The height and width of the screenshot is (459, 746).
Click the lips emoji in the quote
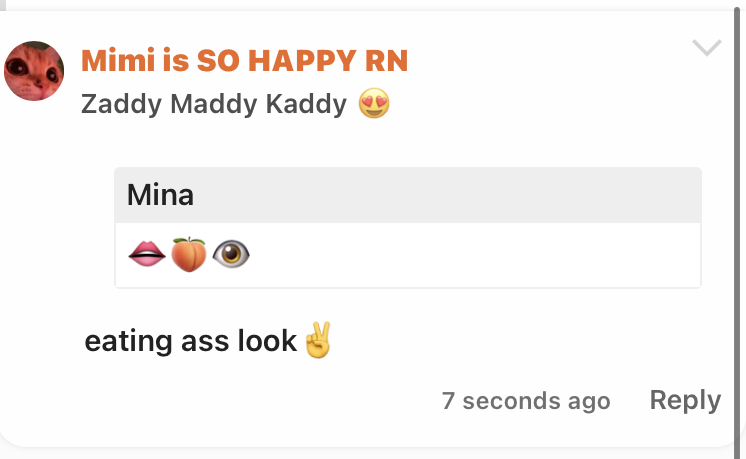[x=147, y=254]
